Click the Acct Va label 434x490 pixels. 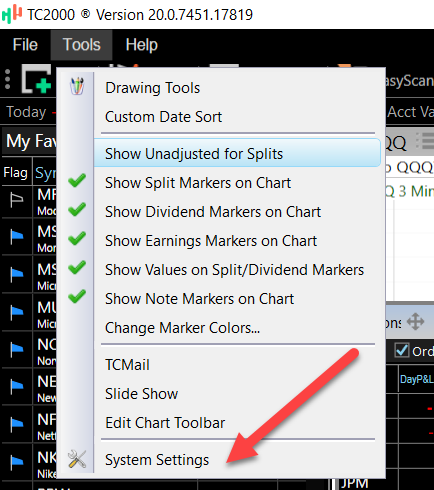click(x=410, y=112)
